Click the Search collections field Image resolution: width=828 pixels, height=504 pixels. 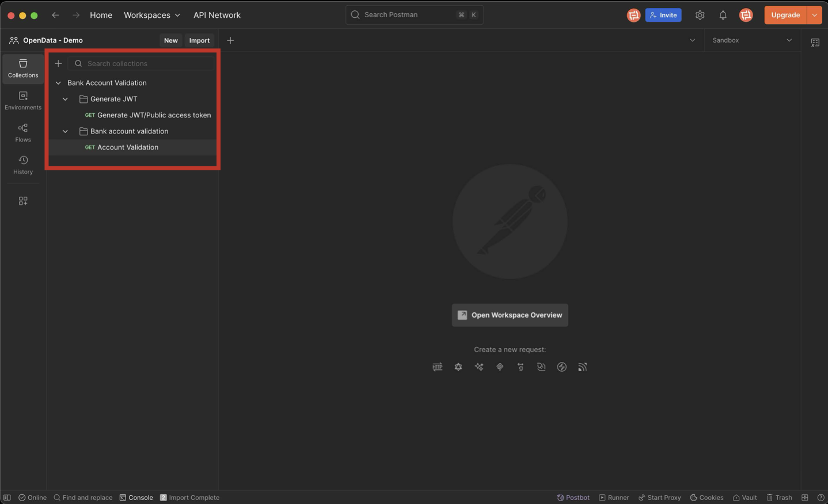tap(142, 63)
